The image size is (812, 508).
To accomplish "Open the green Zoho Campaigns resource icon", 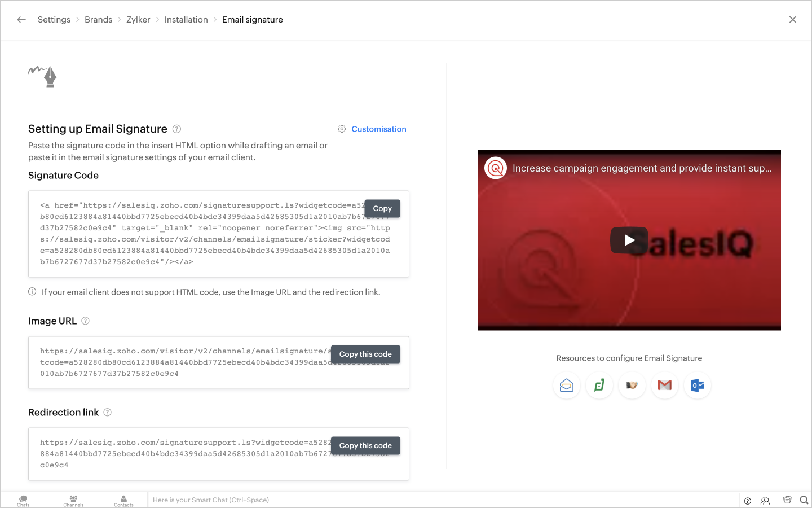I will coord(599,386).
